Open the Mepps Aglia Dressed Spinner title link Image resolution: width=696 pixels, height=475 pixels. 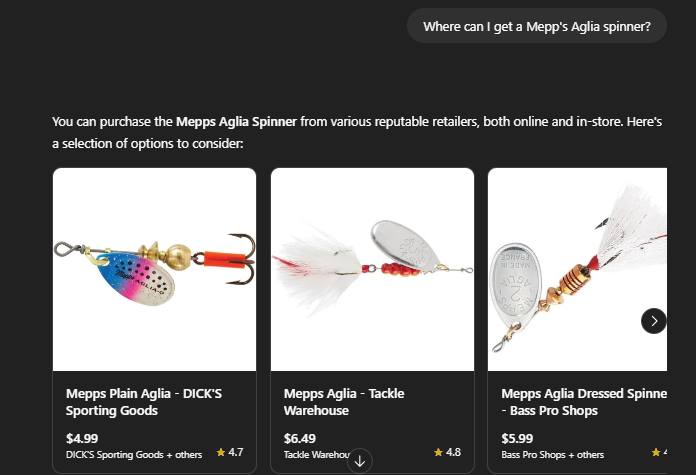pos(580,402)
